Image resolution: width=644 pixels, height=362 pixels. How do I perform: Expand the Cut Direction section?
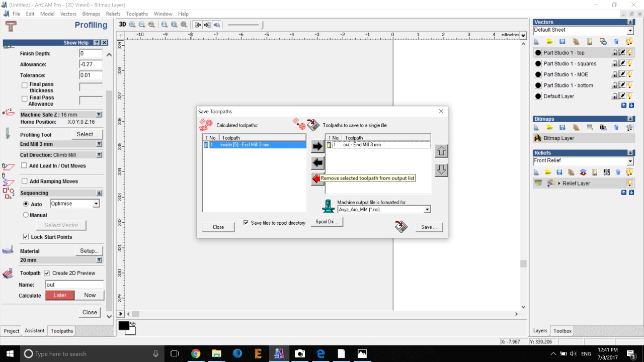99,155
